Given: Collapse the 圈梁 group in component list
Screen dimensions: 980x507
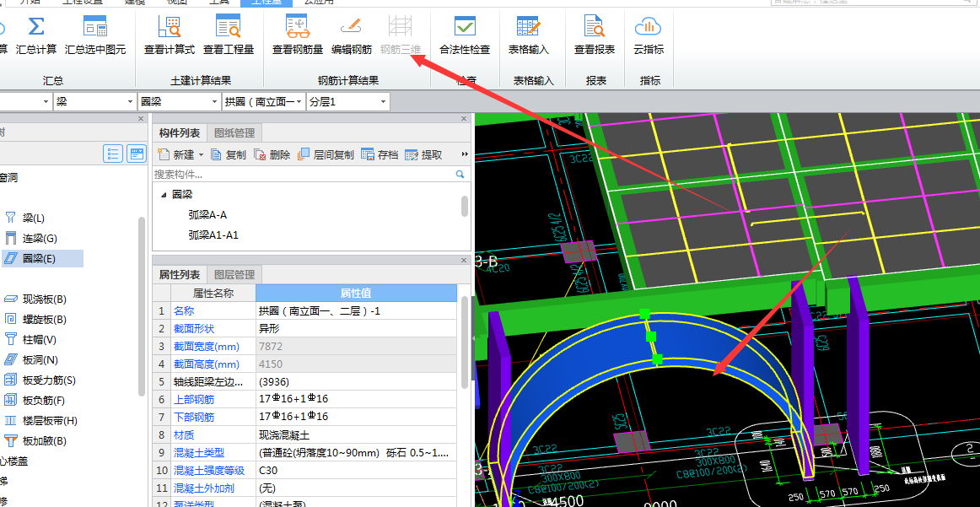Looking at the screenshot, I should tap(164, 195).
